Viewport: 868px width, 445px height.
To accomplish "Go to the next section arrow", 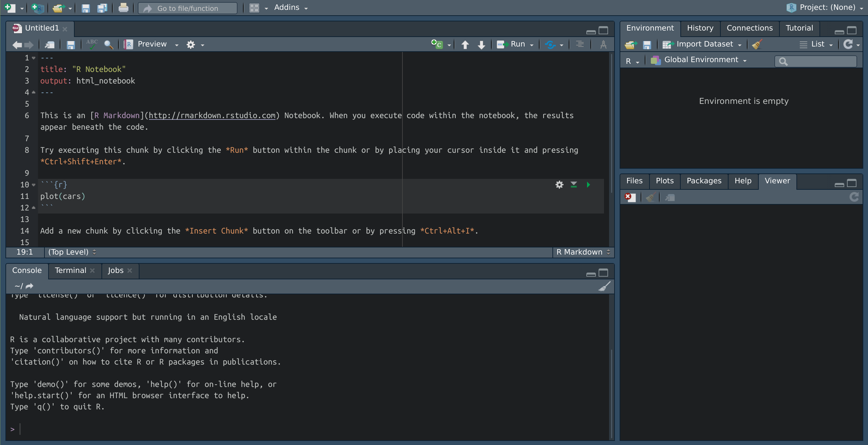I will click(481, 44).
